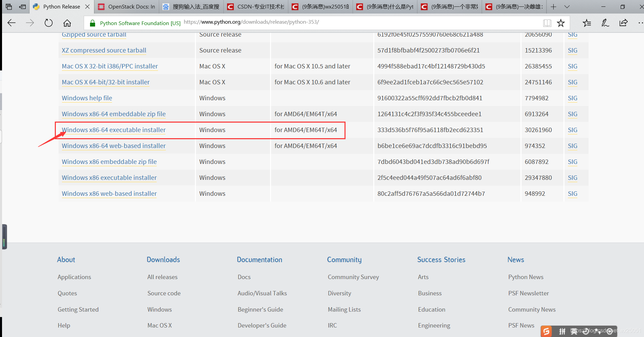Switch to the (9条消息)wx25051 tab
This screenshot has width=644, height=337.
pos(320,7)
